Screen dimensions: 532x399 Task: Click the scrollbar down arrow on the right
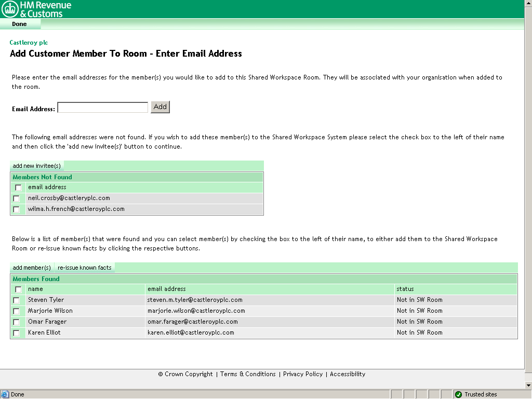[528, 384]
